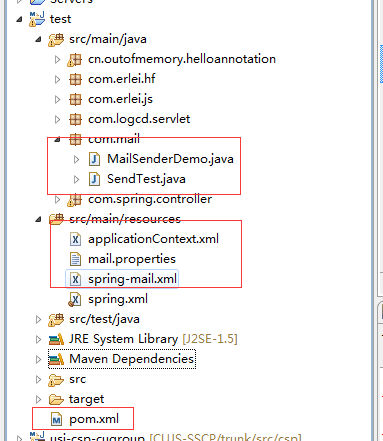Select the com.erlei.hf package name
The image size is (383, 441).
tap(122, 79)
